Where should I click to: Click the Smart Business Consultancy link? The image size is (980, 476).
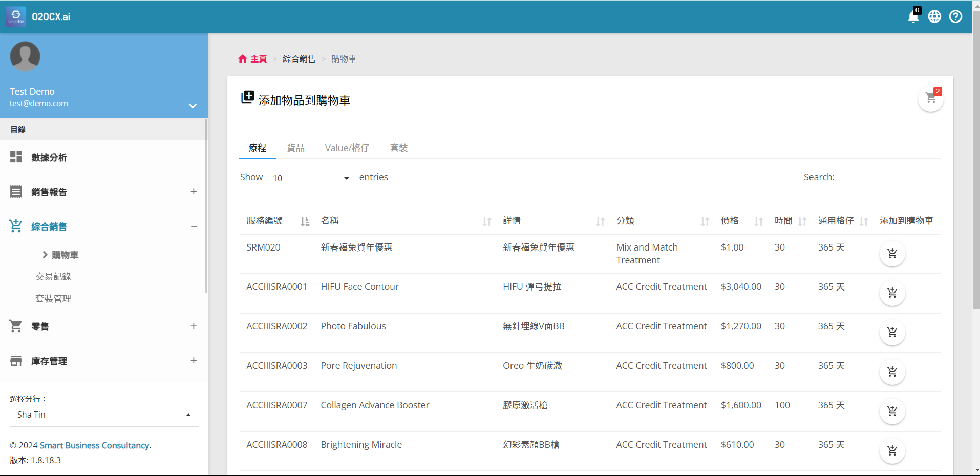click(x=94, y=445)
